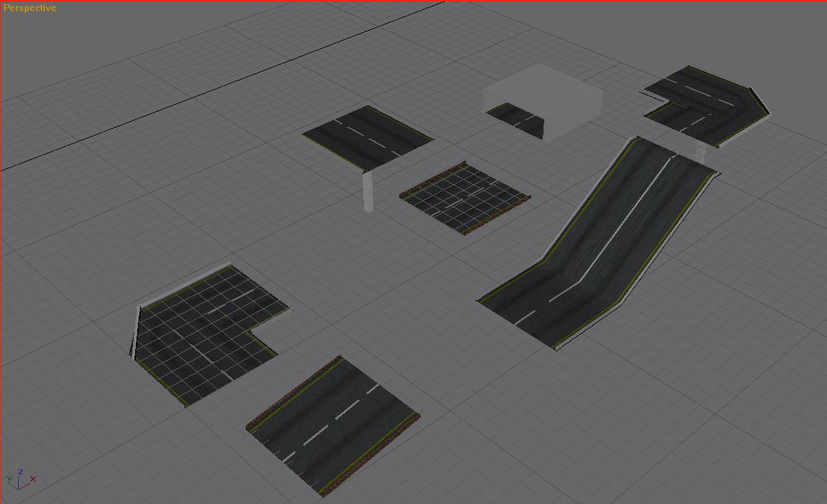Select the elevated road tile on the pillar

pos(368,135)
